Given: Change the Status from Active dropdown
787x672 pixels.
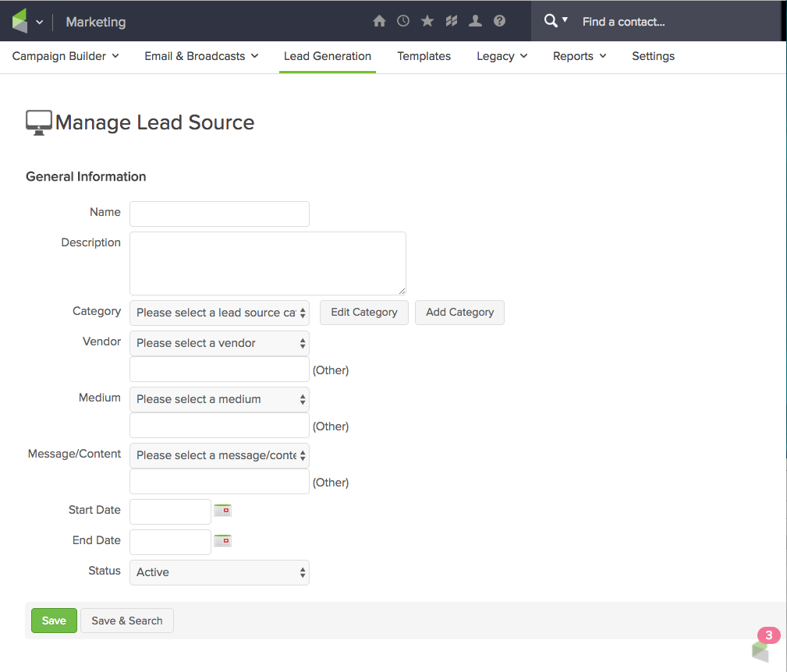Looking at the screenshot, I should click(219, 572).
